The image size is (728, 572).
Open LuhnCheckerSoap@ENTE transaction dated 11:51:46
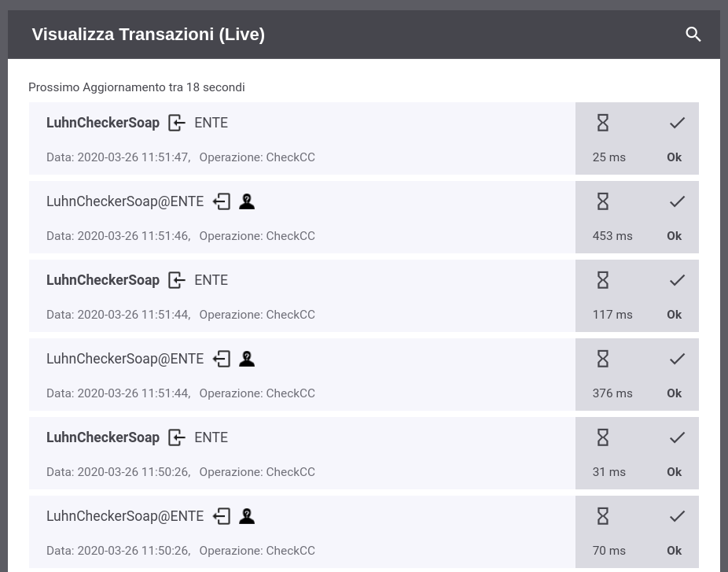[x=302, y=217]
